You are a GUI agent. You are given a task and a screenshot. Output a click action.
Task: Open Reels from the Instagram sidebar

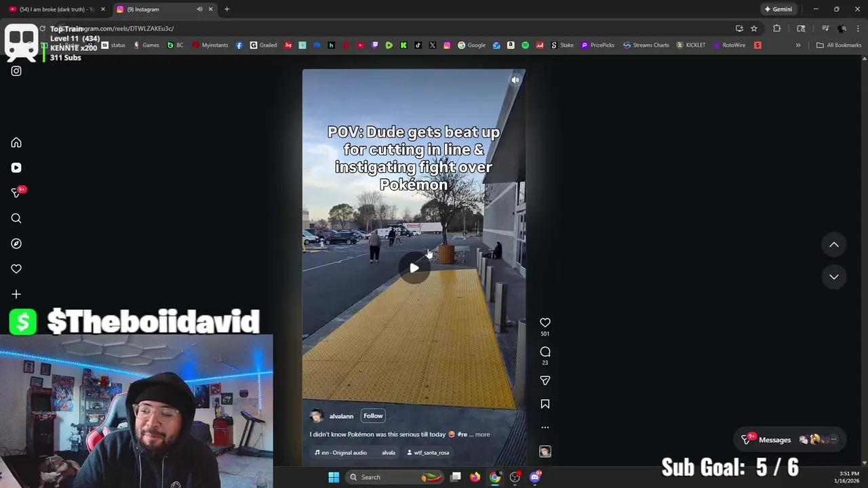click(16, 167)
